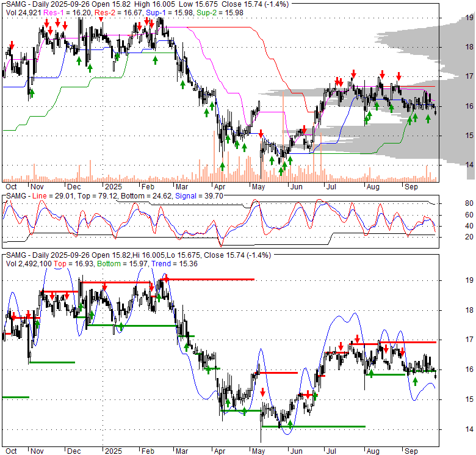Click the May label on top chart time axis
This screenshot has height=455, width=476.
(258, 187)
